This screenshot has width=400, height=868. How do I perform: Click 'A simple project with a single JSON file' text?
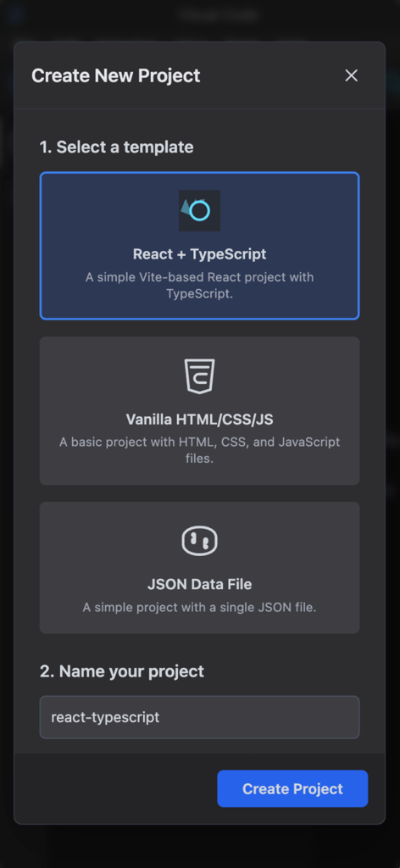pos(200,607)
